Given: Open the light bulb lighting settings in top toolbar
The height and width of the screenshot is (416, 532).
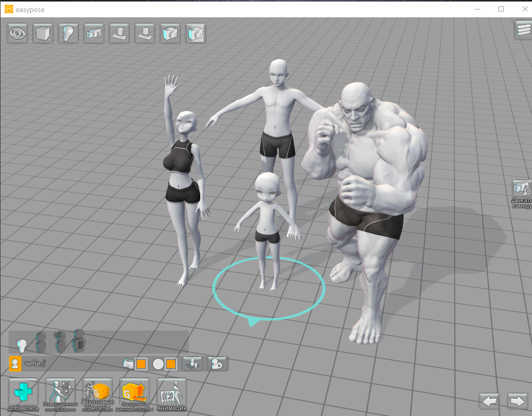Looking at the screenshot, I should [x=68, y=33].
